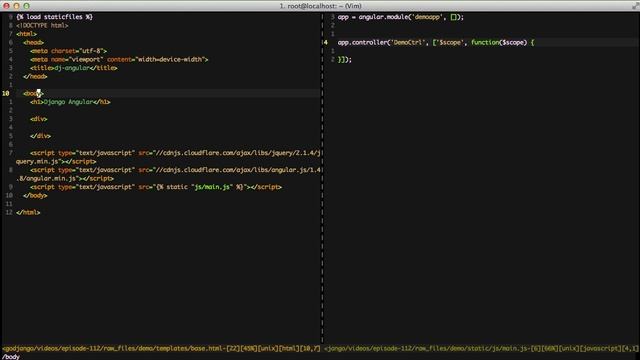Image resolution: width=640 pixels, height=360 pixels.
Task: Click the window title 'root@localhost: ~ (Vim)'
Action: [x=320, y=6]
